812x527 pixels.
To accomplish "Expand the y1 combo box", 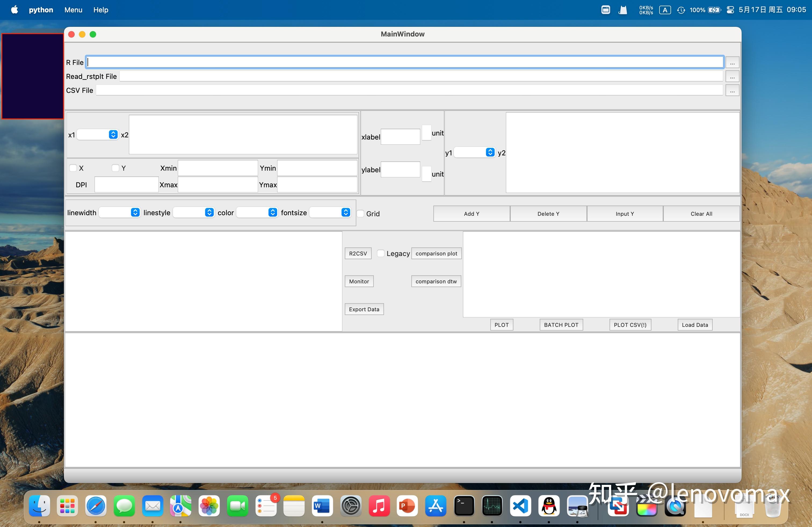I will pyautogui.click(x=474, y=152).
